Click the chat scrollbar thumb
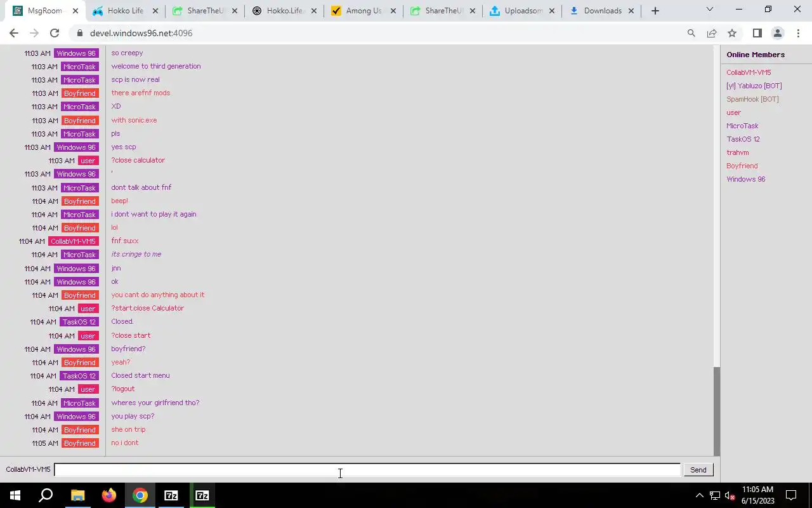 point(717,411)
